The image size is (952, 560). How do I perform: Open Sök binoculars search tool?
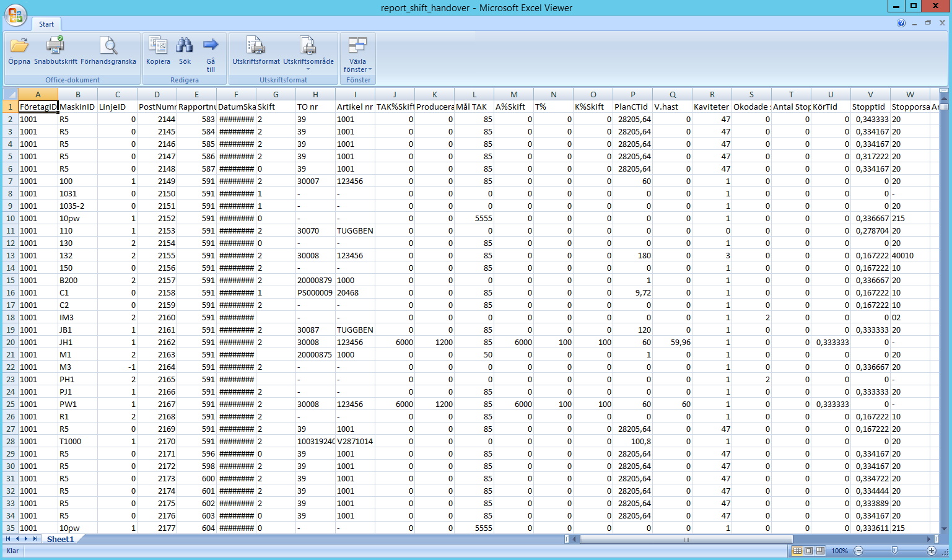(x=185, y=50)
